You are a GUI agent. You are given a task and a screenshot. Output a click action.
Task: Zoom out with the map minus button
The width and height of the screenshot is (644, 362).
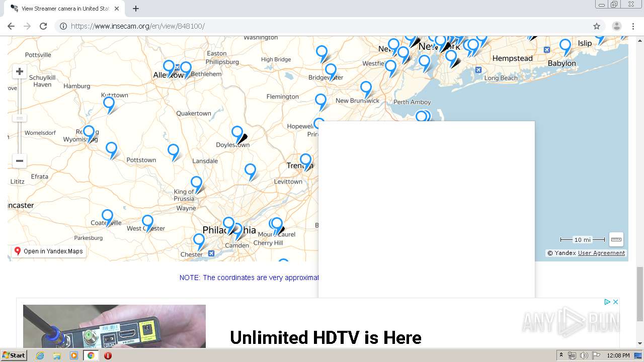(x=20, y=161)
